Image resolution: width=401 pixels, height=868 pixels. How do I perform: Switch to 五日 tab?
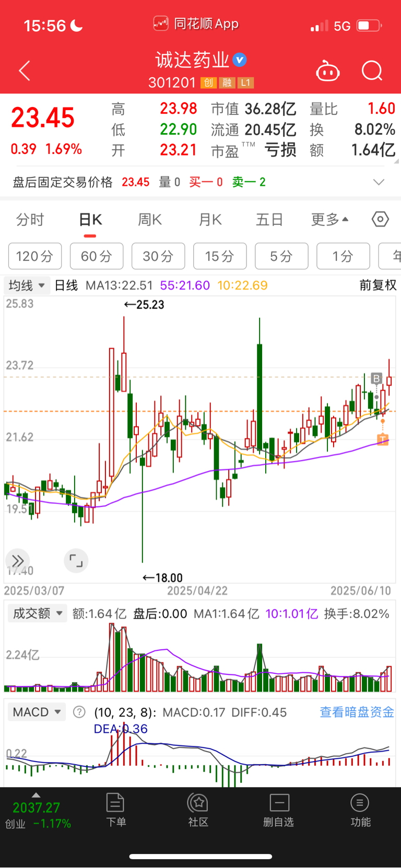pyautogui.click(x=269, y=220)
